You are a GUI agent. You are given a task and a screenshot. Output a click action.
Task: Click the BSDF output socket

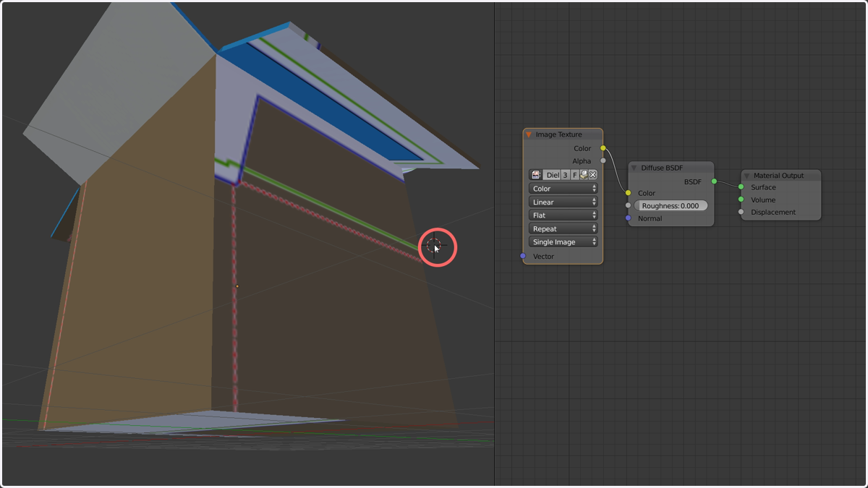[x=714, y=181]
